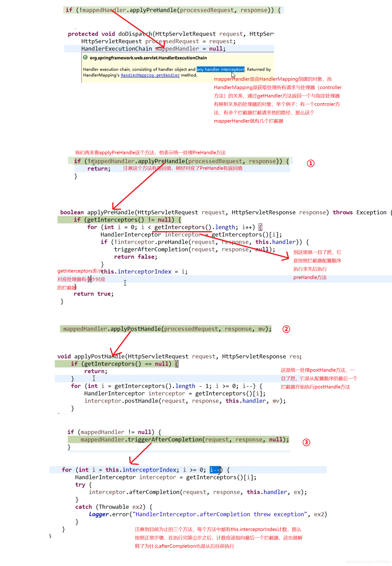This screenshot has height=566, width=392.
Task: Click 'for (int i = getInterceptors().length - 1' loop line
Action: pyautogui.click(x=167, y=386)
